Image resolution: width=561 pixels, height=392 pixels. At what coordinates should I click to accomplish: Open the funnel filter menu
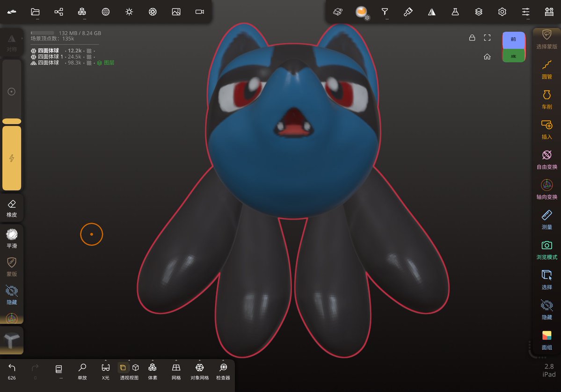tap(385, 12)
